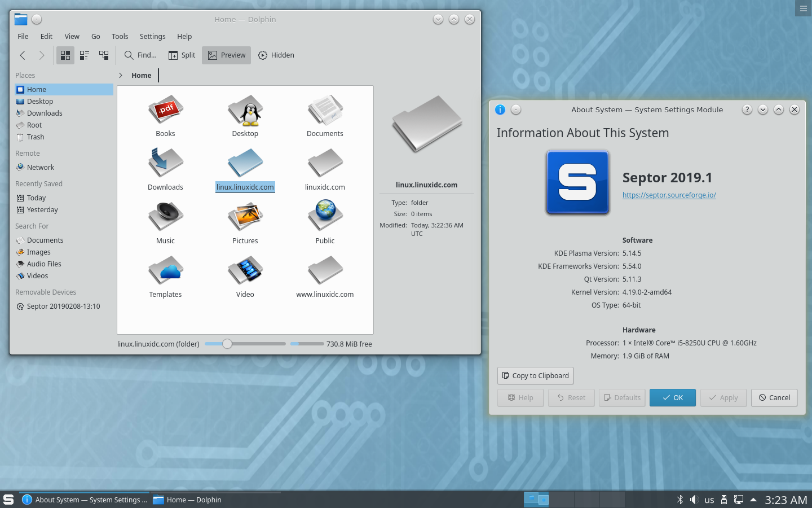Screen dimensions: 812x508
Task: Open the Settings menu in Dolphin
Action: pyautogui.click(x=153, y=37)
